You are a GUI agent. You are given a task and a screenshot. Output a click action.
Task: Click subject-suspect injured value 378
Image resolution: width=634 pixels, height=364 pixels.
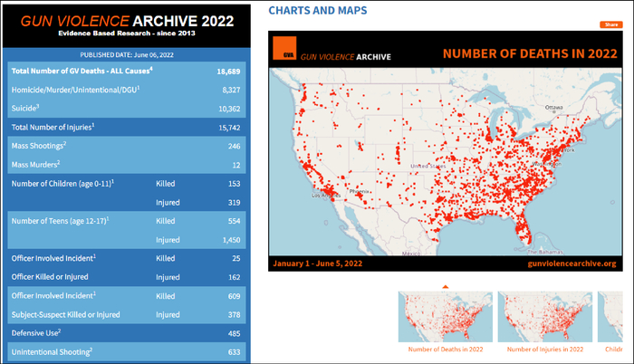click(x=234, y=315)
